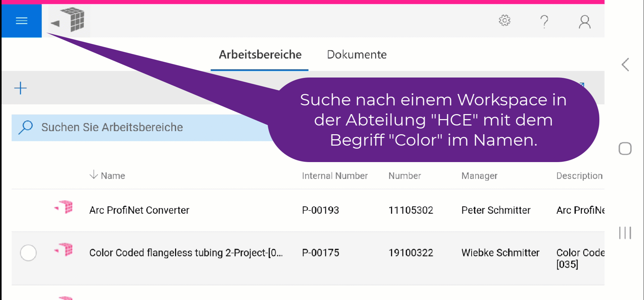The image size is (644, 300).
Task: Open help with the question mark icon
Action: point(544,21)
